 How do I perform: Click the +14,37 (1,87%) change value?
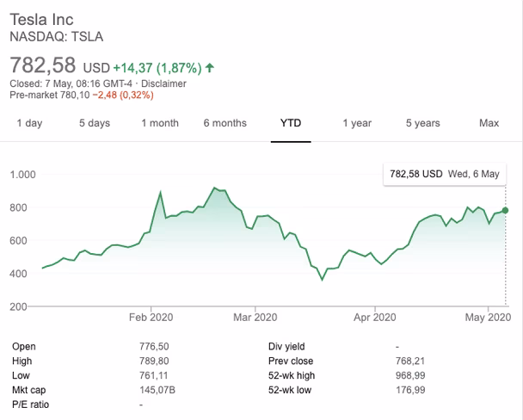pos(157,68)
